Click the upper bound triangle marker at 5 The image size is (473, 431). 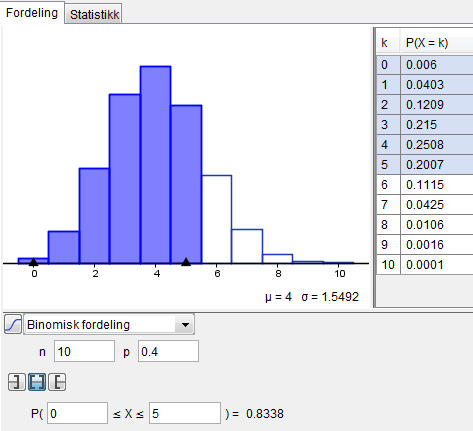[186, 262]
